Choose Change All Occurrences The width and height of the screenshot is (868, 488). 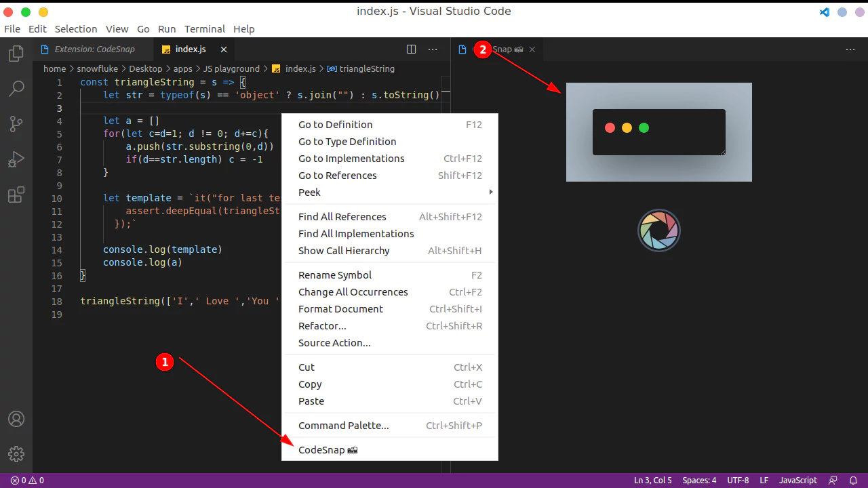[390, 292]
